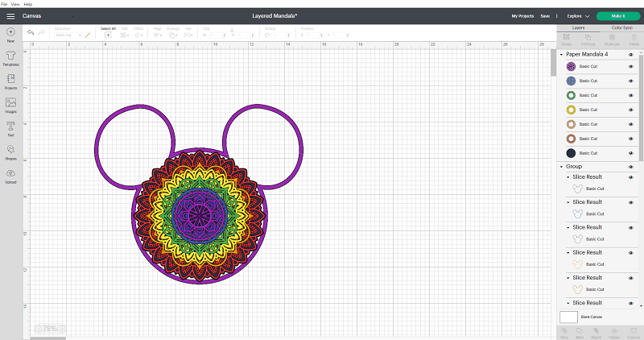Hide the blue mandala Basic Cut layer
Screen dimensions: 644x340
631,81
